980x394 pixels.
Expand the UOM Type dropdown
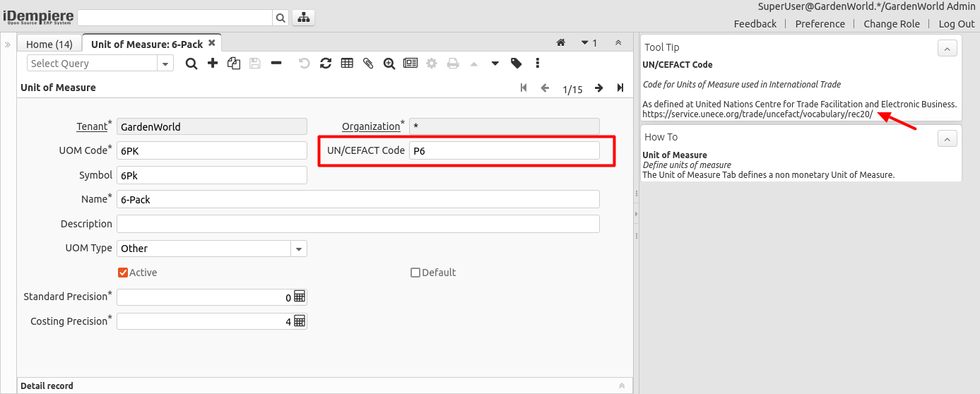[x=299, y=249]
